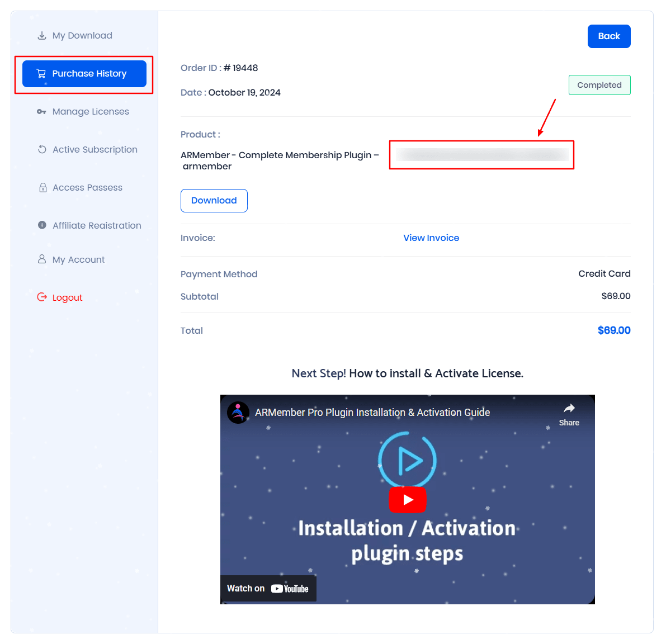The height and width of the screenshot is (644, 666).
Task: Click the Next Step install heading
Action: pyautogui.click(x=408, y=373)
